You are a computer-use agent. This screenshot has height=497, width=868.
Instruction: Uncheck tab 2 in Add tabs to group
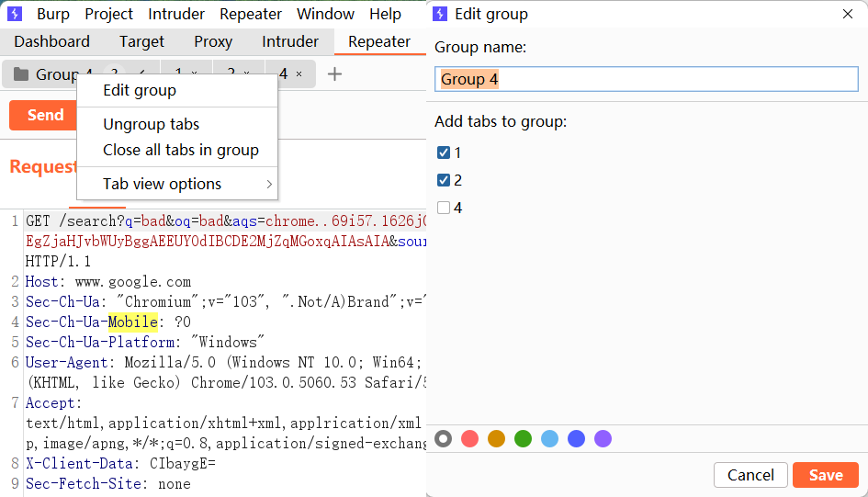pos(444,180)
